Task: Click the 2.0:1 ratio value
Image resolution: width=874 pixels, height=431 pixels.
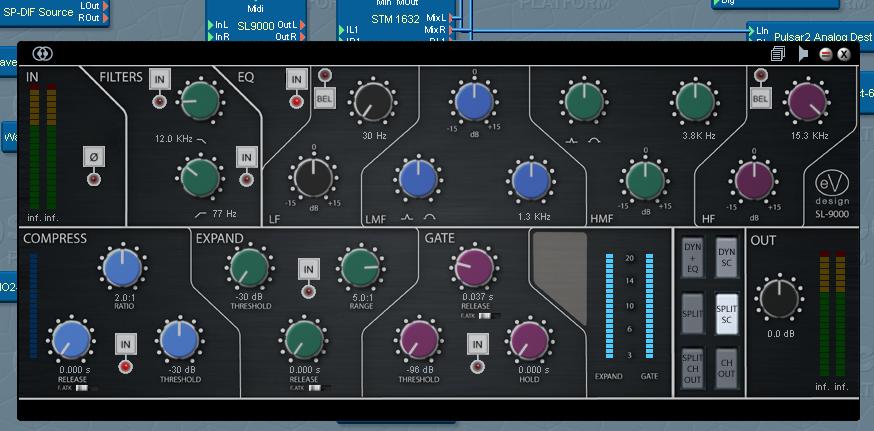Action: pos(123,297)
